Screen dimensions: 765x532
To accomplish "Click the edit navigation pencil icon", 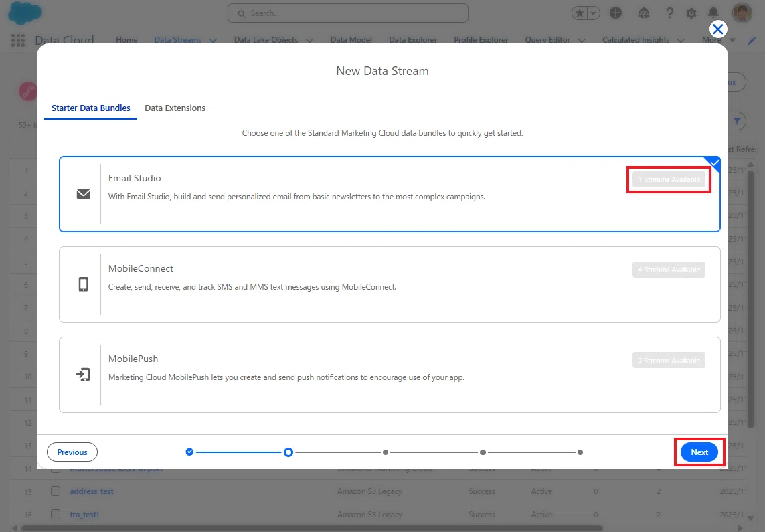I will point(752,41).
